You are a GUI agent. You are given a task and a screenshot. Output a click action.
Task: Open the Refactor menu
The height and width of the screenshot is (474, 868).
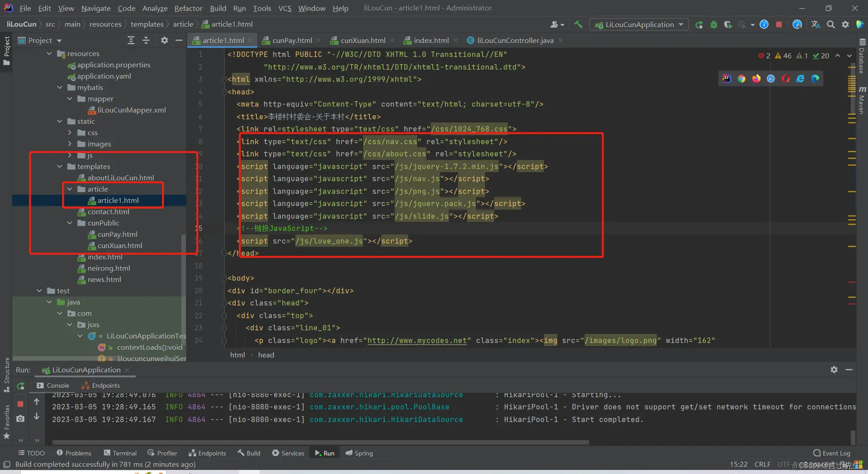tap(189, 8)
